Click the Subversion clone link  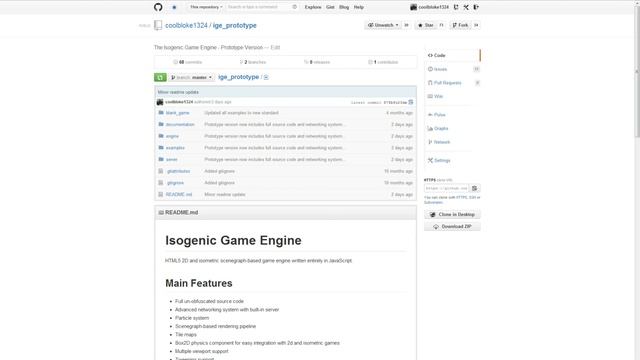433,202
